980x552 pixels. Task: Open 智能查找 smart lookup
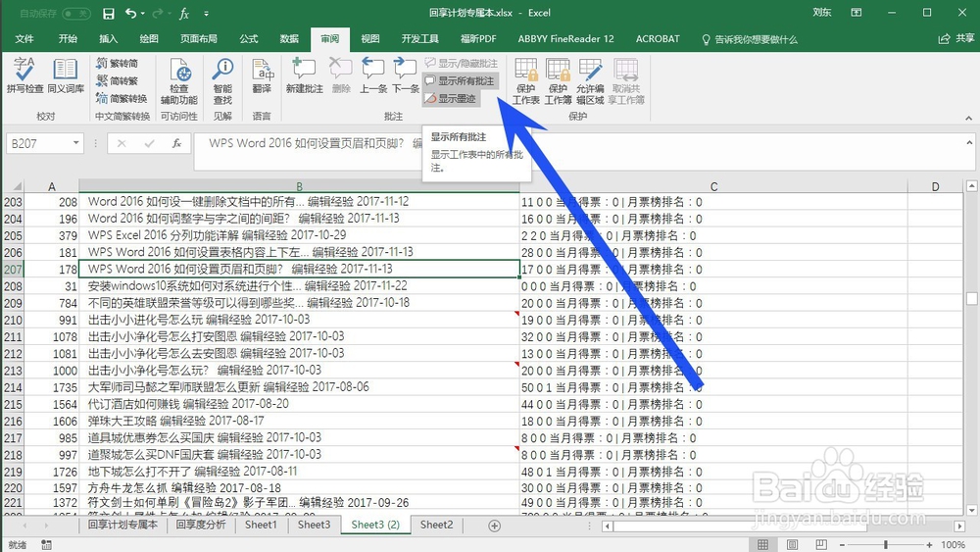point(222,81)
